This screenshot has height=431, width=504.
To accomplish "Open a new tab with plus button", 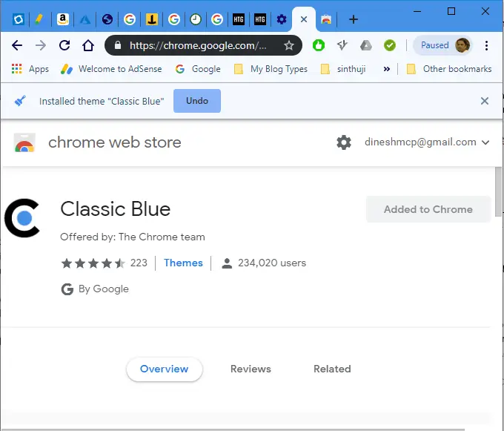I will click(354, 19).
